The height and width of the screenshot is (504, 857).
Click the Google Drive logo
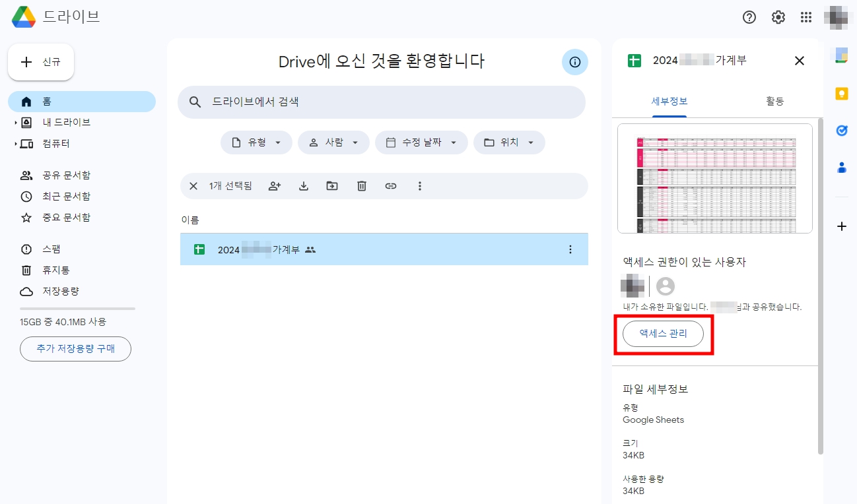[24, 16]
